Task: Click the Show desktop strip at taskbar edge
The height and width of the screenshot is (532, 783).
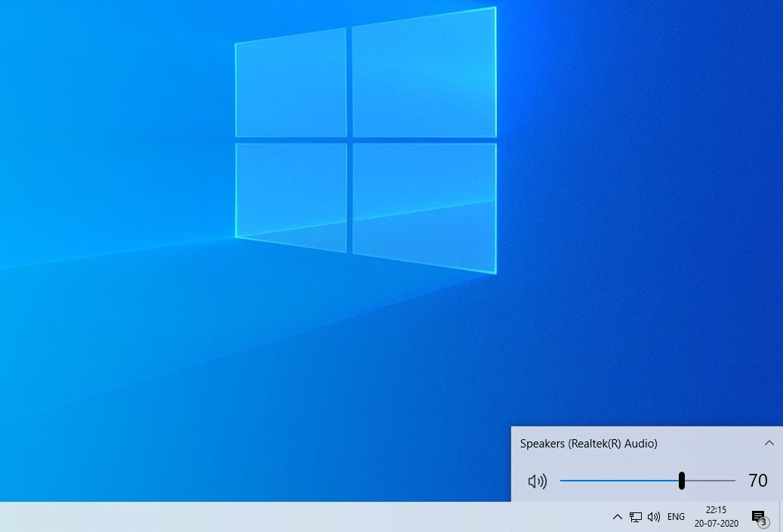Action: 781,517
